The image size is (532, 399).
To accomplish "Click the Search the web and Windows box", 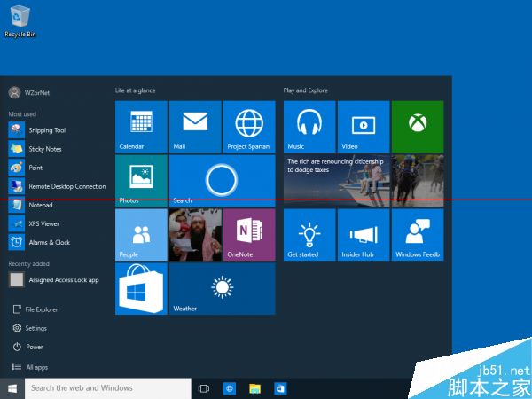I will tap(108, 388).
